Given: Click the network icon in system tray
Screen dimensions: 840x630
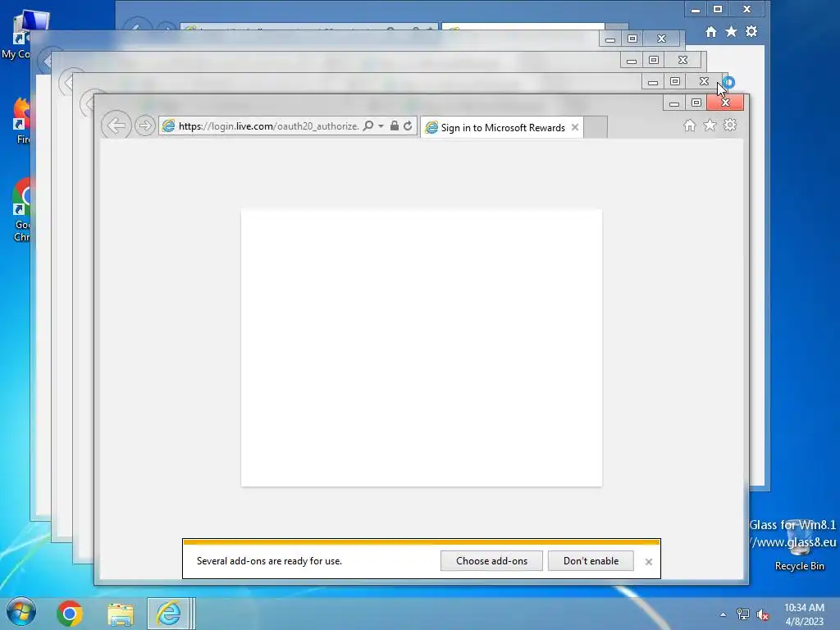Looking at the screenshot, I should [x=743, y=614].
